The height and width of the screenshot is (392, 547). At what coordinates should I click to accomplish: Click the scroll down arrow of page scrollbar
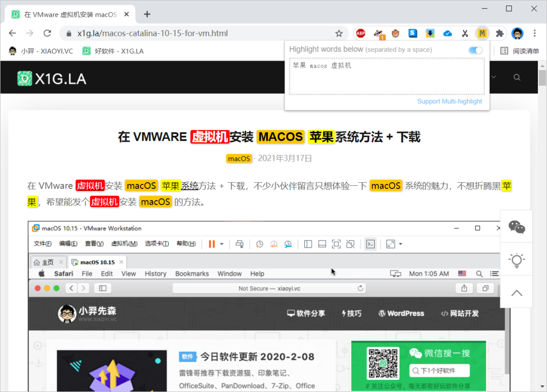point(542,386)
